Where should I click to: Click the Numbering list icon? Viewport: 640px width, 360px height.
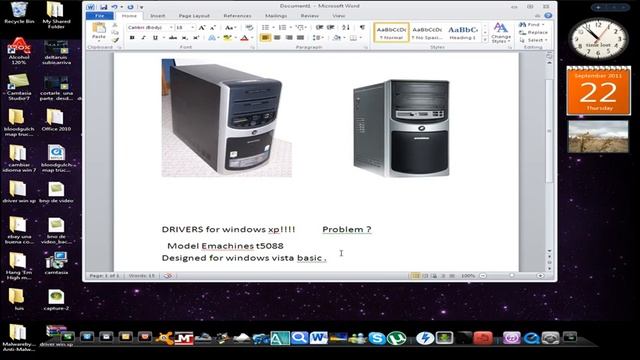[282, 27]
